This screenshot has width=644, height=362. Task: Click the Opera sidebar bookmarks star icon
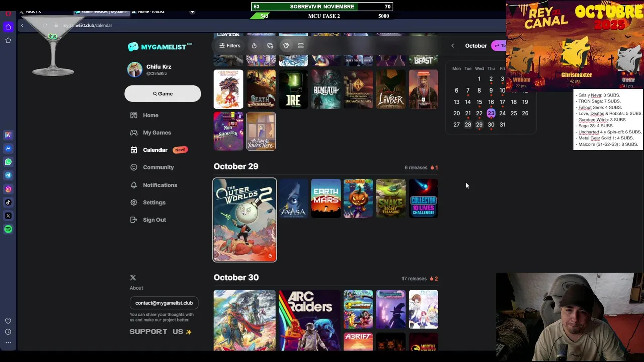[8, 40]
